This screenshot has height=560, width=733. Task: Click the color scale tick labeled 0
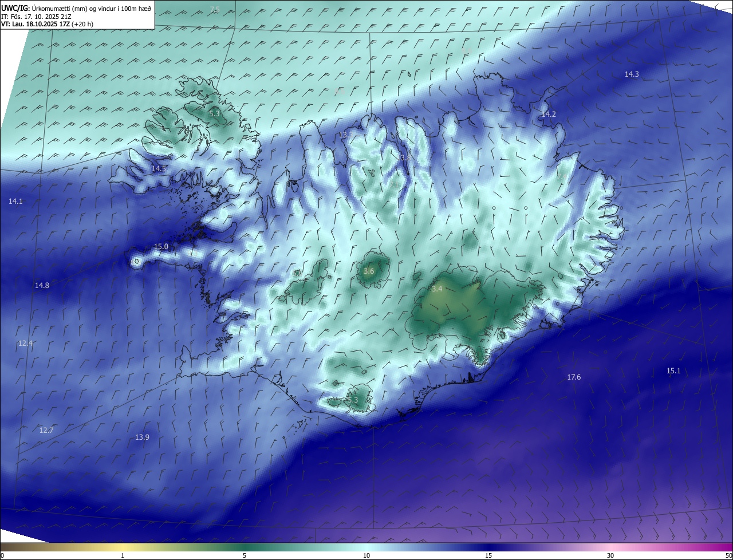click(x=2, y=555)
